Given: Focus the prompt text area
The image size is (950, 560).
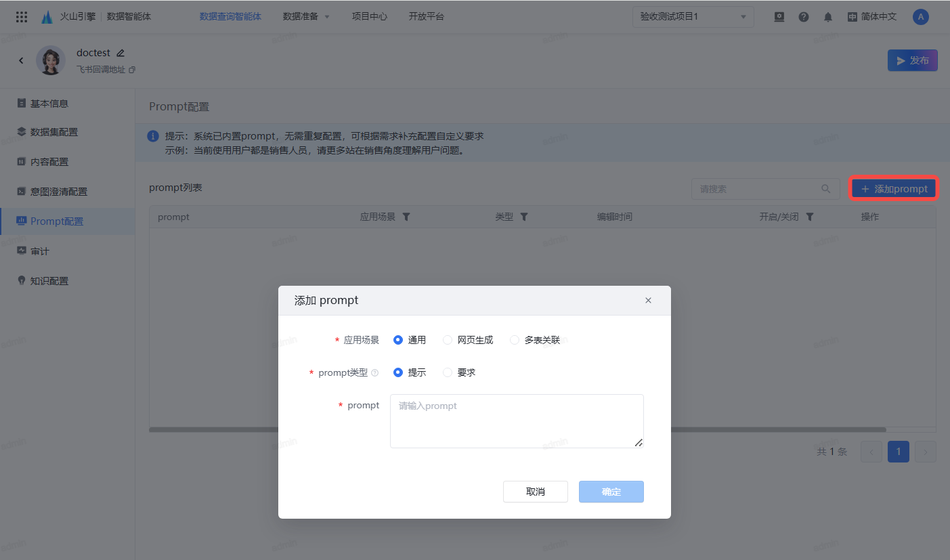Looking at the screenshot, I should coord(517,421).
